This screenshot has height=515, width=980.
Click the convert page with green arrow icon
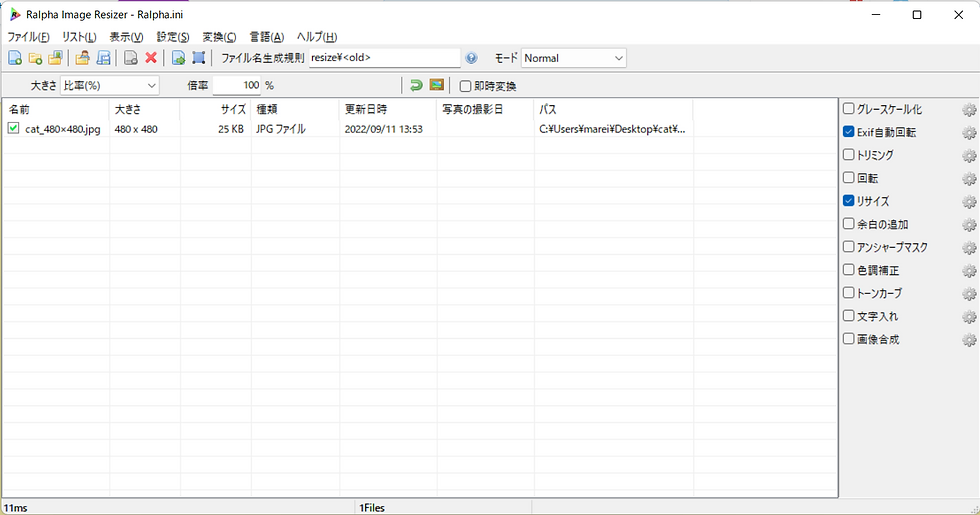click(179, 58)
